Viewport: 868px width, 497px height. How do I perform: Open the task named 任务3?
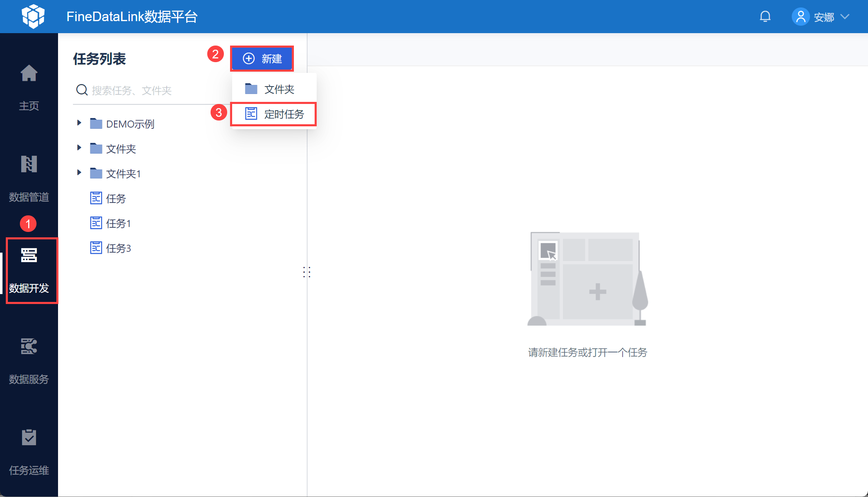(118, 248)
